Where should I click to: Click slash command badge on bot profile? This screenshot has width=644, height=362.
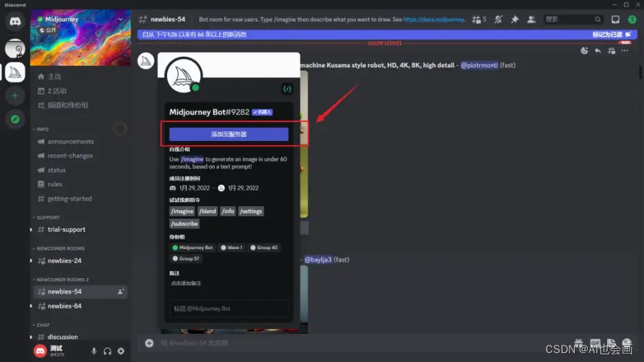(287, 89)
